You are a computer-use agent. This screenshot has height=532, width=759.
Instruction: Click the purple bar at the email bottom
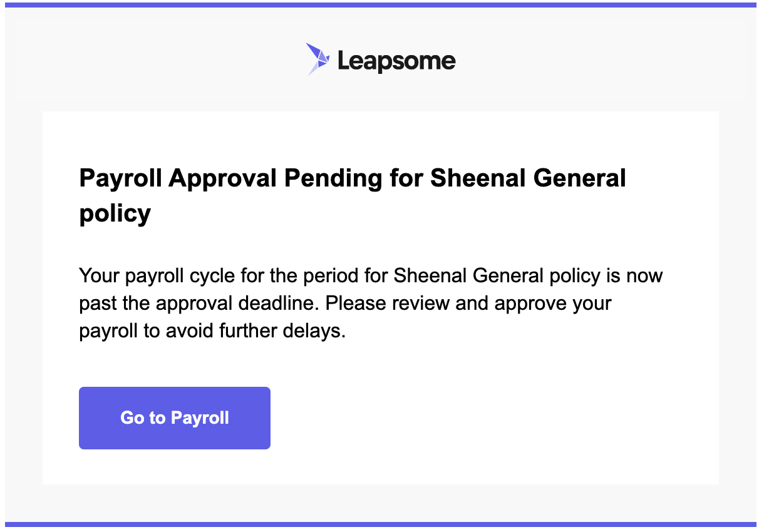pyautogui.click(x=379, y=524)
